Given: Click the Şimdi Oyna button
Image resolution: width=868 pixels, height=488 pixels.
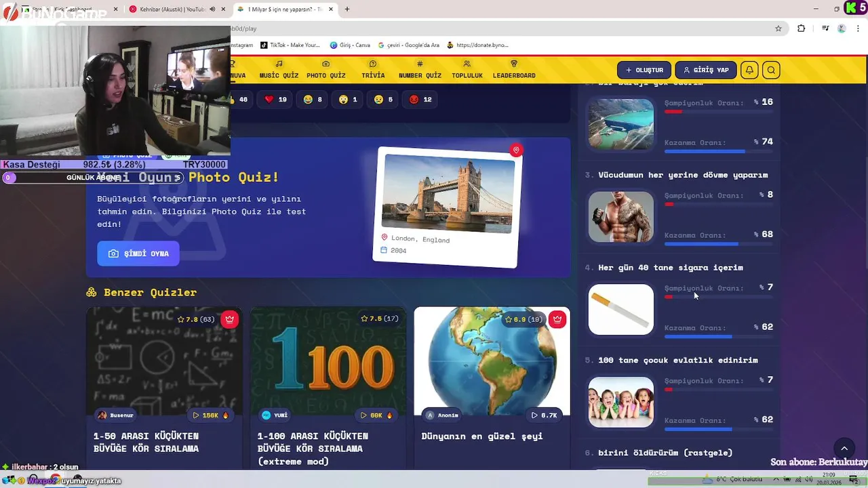Looking at the screenshot, I should 138,253.
